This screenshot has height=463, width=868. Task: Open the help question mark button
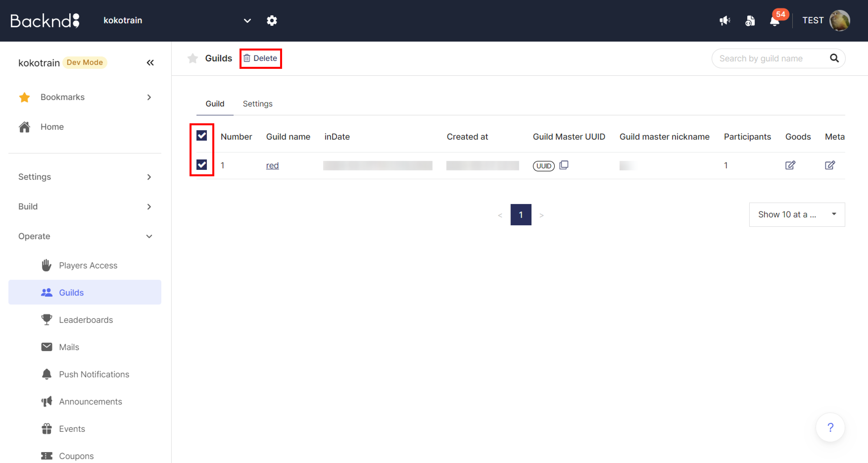click(x=830, y=427)
